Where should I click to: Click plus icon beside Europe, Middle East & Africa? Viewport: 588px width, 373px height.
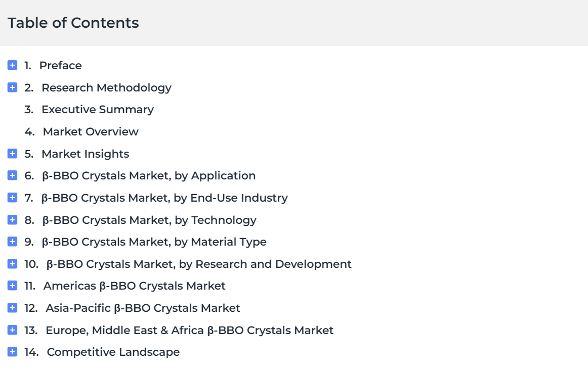(x=13, y=330)
